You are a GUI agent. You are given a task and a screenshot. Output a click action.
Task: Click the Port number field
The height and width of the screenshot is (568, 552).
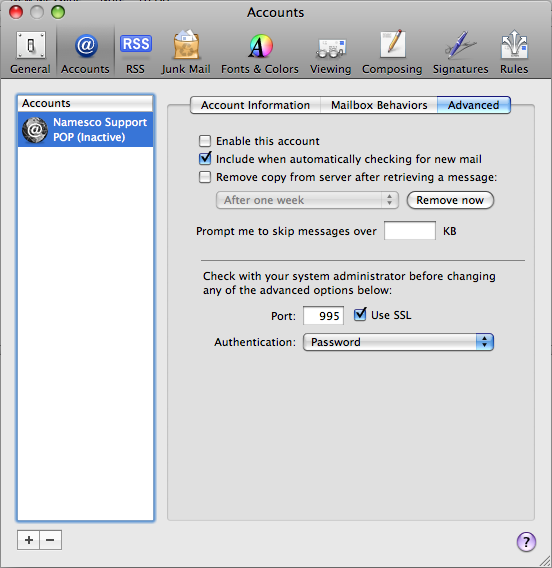coord(323,316)
